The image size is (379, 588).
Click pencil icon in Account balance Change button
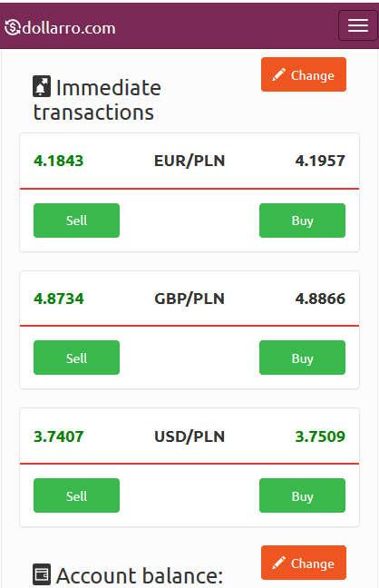pyautogui.click(x=278, y=563)
